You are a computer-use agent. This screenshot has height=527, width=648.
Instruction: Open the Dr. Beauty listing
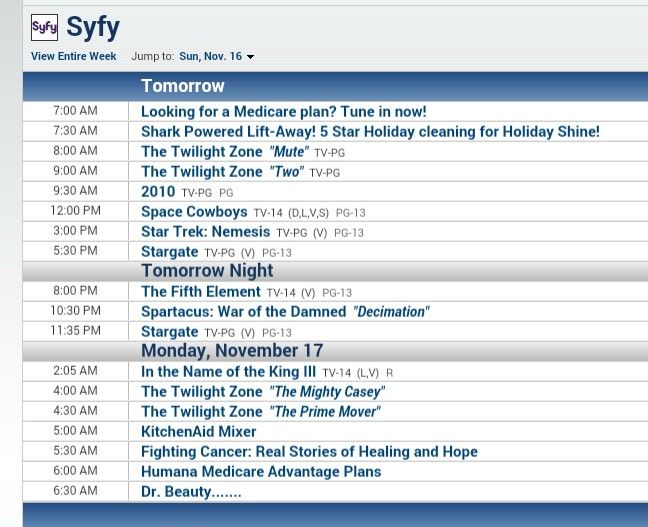coord(191,491)
